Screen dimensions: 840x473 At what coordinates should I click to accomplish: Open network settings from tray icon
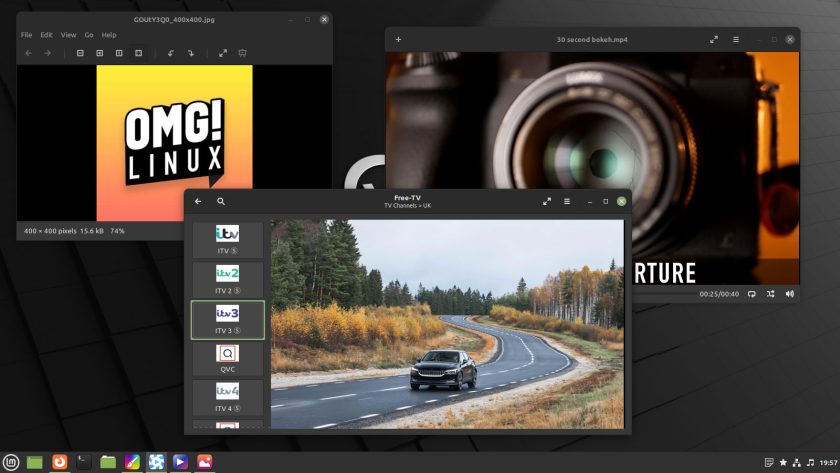797,462
